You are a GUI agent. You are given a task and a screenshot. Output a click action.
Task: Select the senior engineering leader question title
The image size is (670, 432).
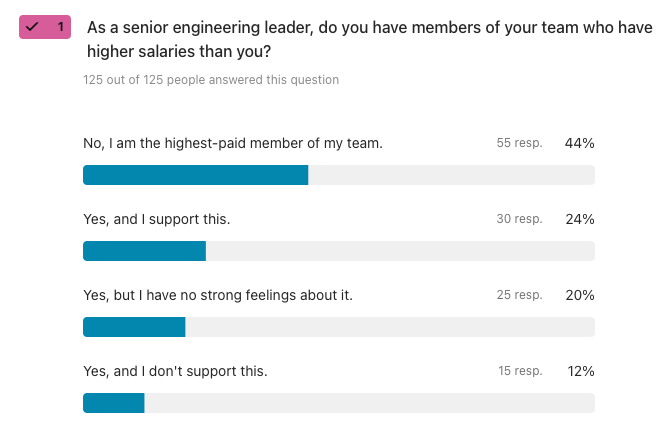pos(369,37)
